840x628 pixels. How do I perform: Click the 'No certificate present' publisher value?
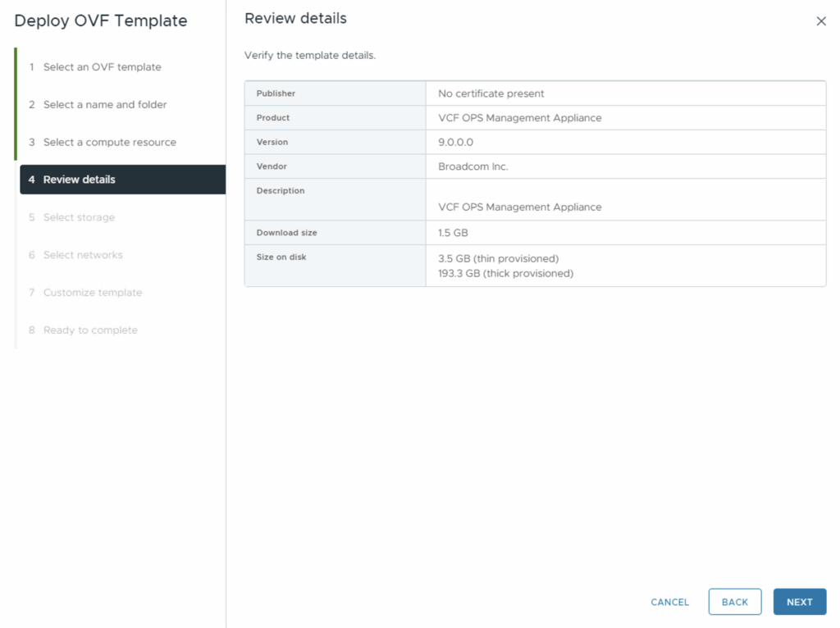pyautogui.click(x=491, y=93)
